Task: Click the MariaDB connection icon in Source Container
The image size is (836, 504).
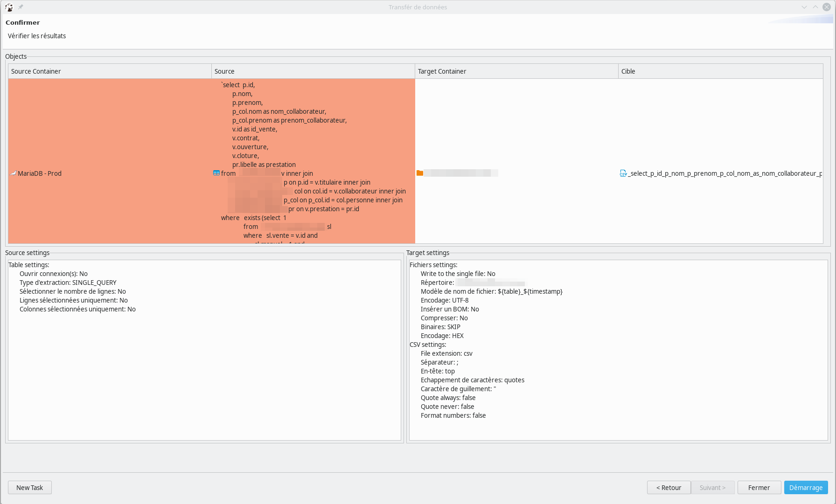Action: [13, 173]
